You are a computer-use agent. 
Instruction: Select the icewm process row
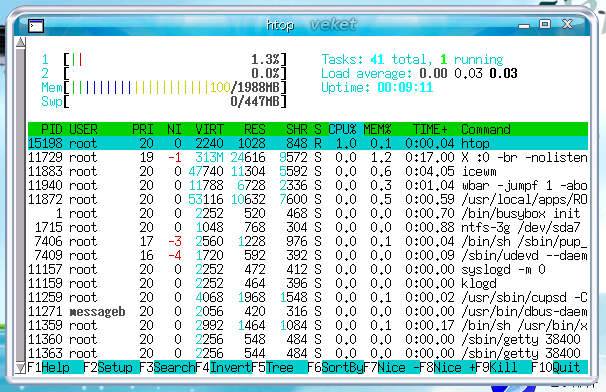point(308,171)
